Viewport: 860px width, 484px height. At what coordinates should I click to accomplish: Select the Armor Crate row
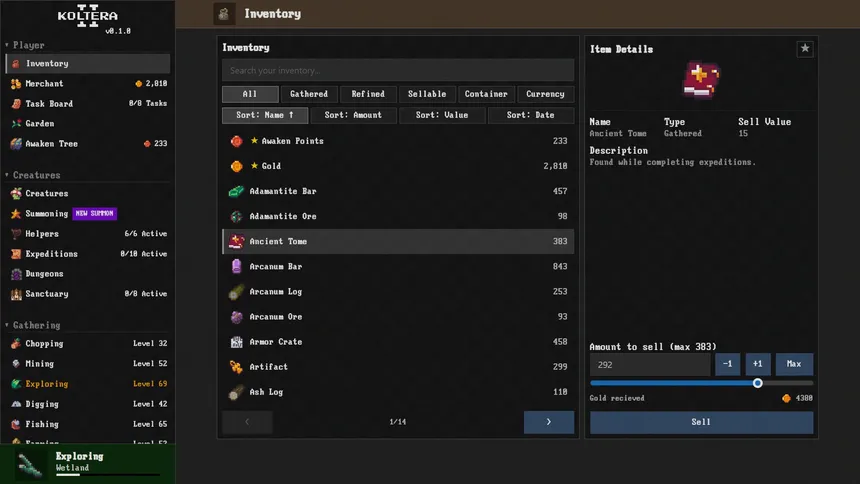[398, 342]
